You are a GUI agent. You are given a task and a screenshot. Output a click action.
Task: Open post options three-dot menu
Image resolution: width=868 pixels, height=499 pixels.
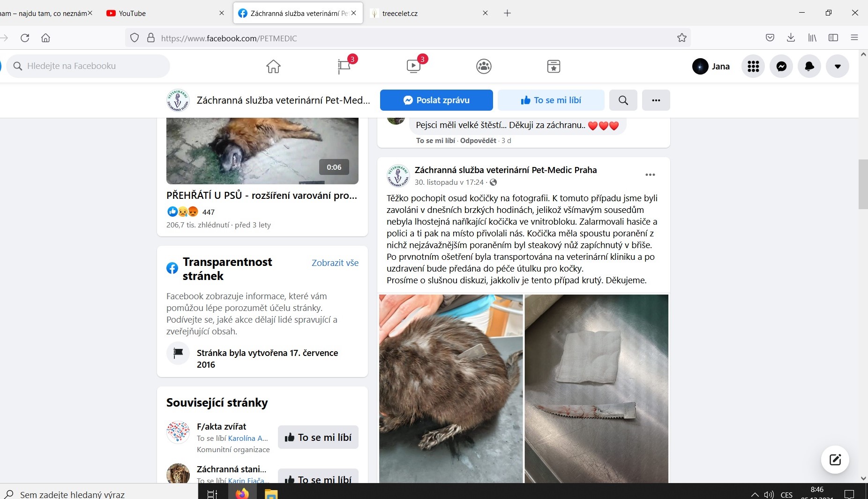[650, 175]
